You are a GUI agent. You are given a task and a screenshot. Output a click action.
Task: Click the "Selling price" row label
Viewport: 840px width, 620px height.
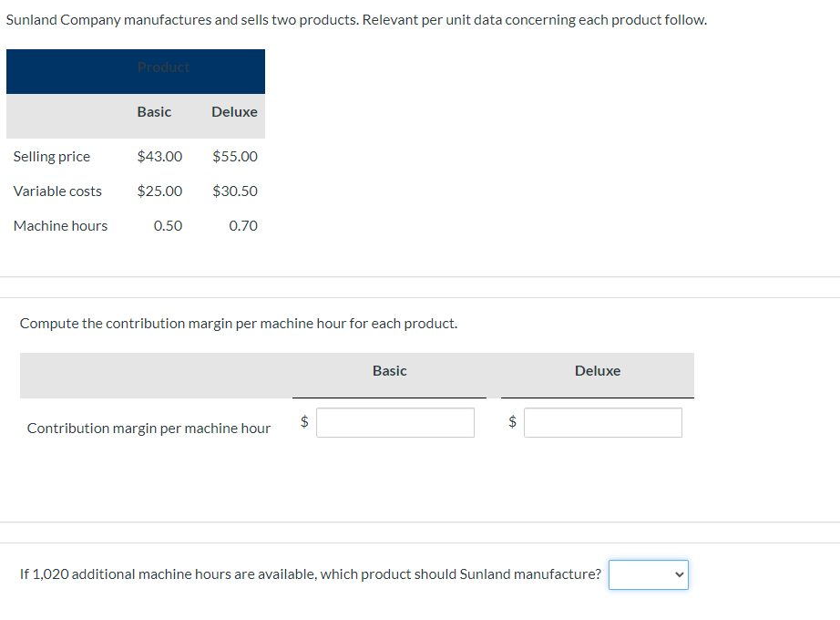click(52, 157)
